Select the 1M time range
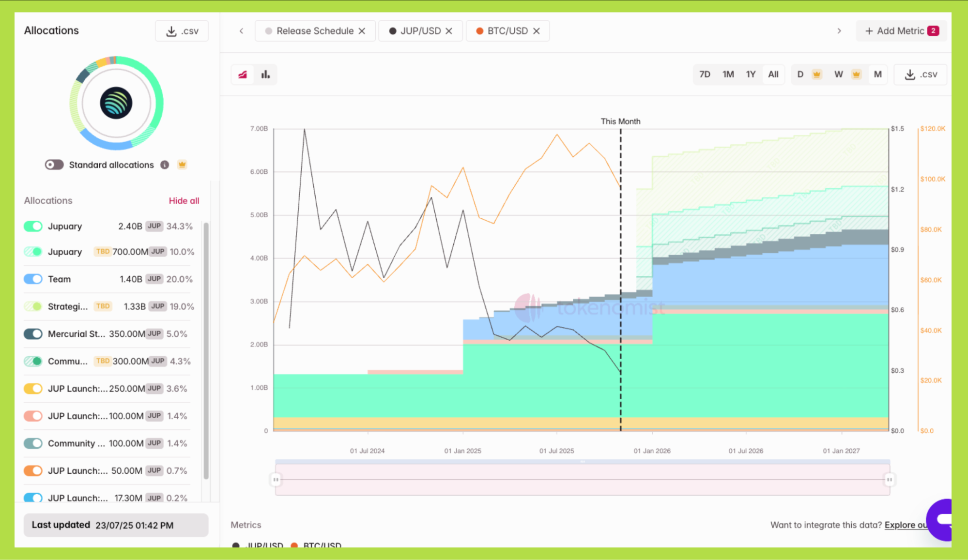968x560 pixels. [x=728, y=75]
